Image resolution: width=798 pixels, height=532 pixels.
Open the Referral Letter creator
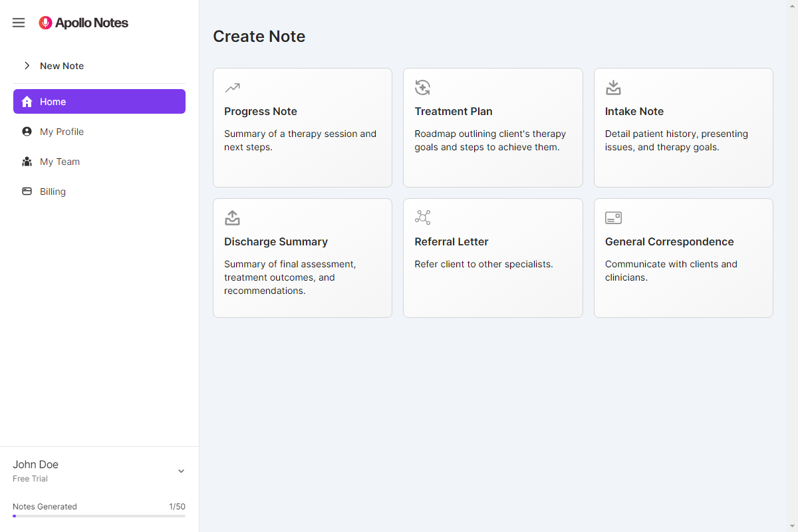(x=493, y=258)
